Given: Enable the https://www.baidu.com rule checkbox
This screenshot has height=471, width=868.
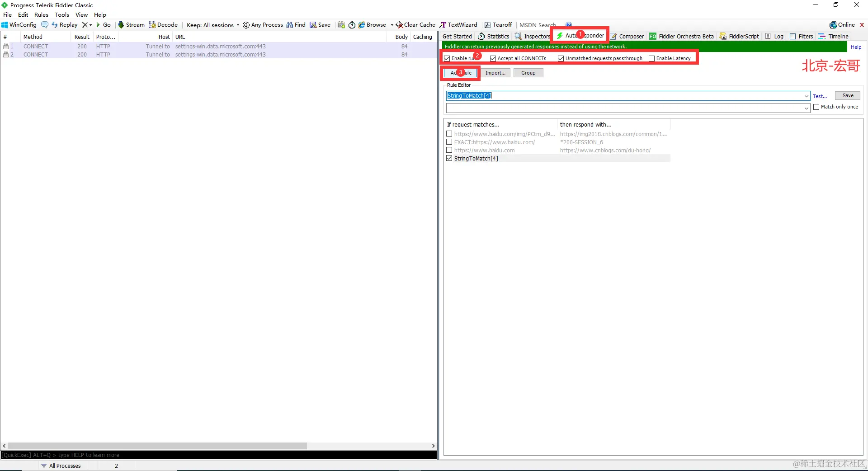Looking at the screenshot, I should tap(449, 150).
